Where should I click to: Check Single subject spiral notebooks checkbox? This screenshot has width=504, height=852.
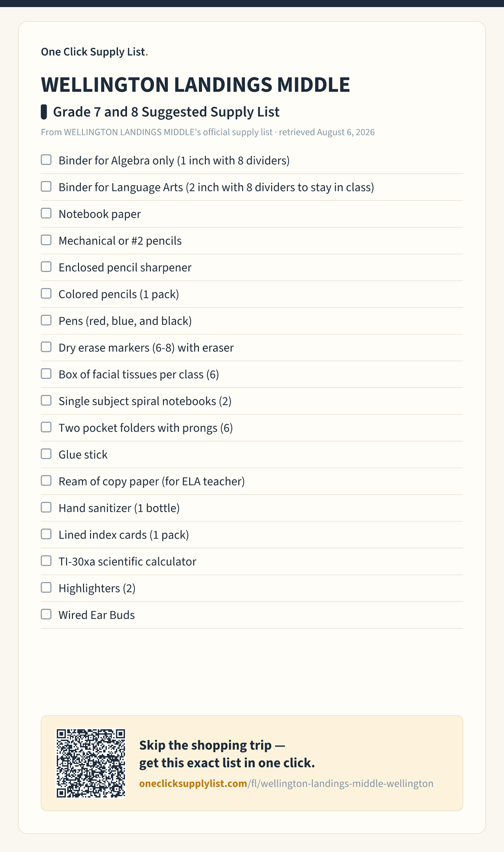46,400
